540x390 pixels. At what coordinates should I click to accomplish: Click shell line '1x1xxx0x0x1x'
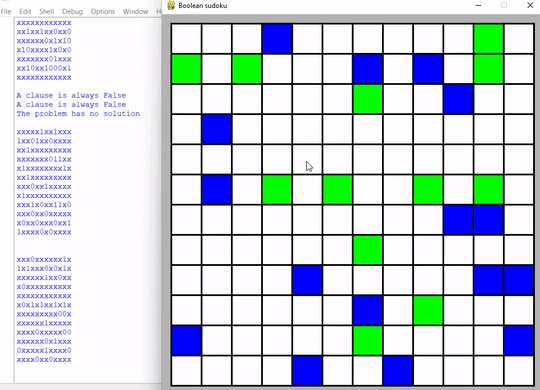[x=44, y=268]
